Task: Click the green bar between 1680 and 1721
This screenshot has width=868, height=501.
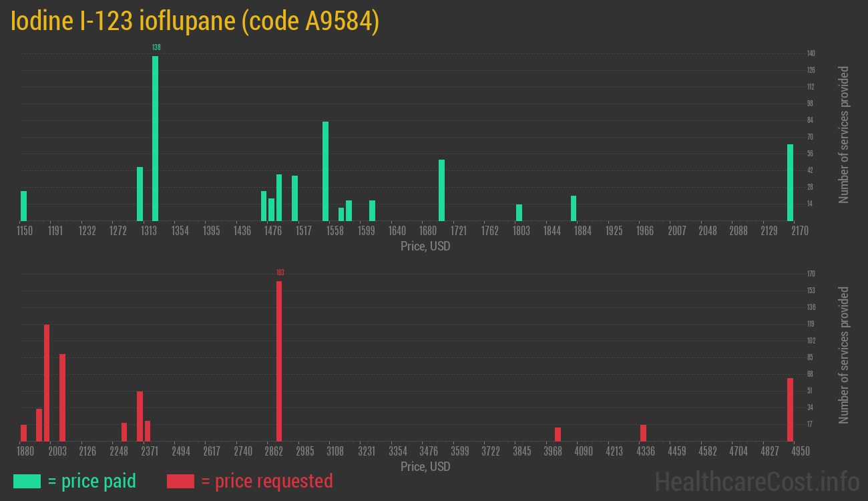Action: pyautogui.click(x=441, y=190)
